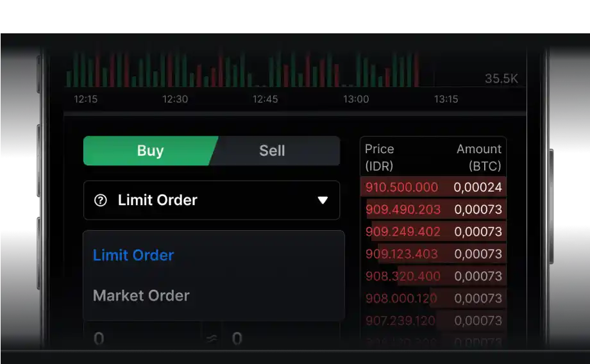Focus the left input field below the dropdown list
This screenshot has height=364, width=590.
click(141, 339)
